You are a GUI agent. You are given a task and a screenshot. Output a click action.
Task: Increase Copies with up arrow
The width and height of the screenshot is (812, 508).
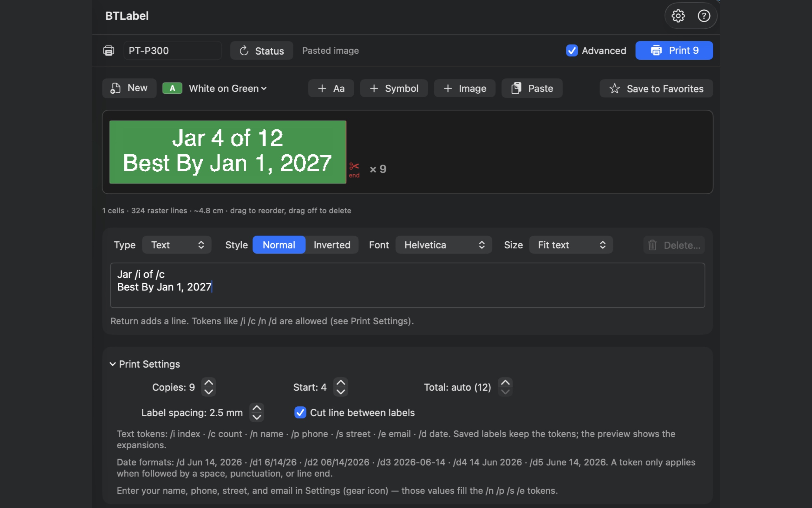pos(208,382)
